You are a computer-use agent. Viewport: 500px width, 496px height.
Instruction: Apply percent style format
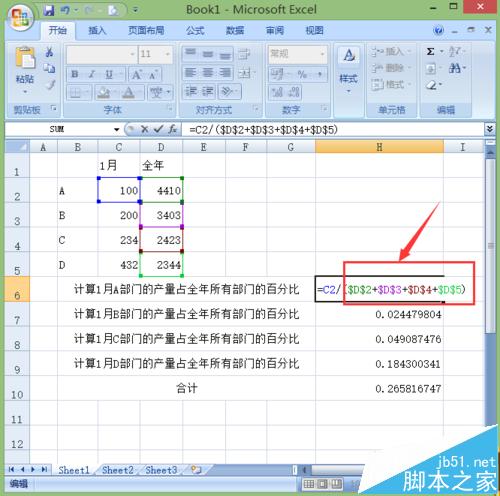pyautogui.click(x=302, y=74)
